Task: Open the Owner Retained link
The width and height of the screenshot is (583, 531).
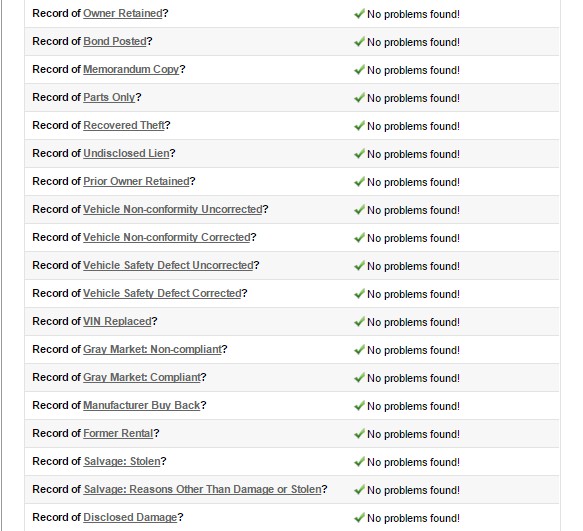Action: pyautogui.click(x=123, y=13)
